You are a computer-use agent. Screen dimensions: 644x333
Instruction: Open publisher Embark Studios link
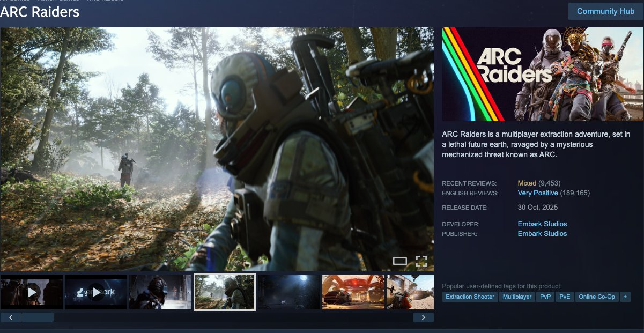click(542, 234)
